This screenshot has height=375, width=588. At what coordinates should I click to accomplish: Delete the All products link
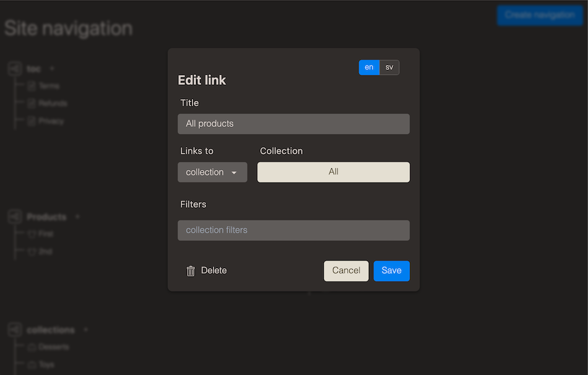click(x=207, y=270)
